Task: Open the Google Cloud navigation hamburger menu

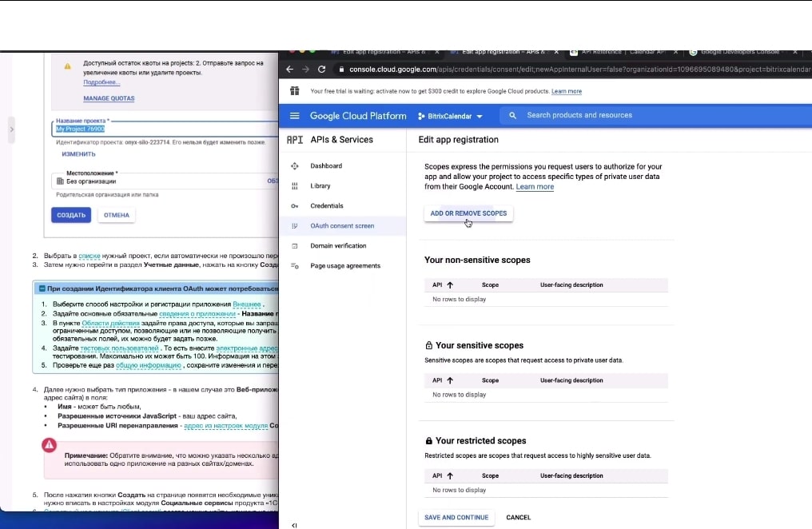Action: tap(295, 115)
